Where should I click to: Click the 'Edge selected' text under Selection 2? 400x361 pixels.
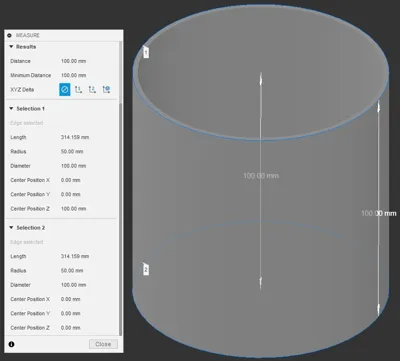click(x=27, y=242)
